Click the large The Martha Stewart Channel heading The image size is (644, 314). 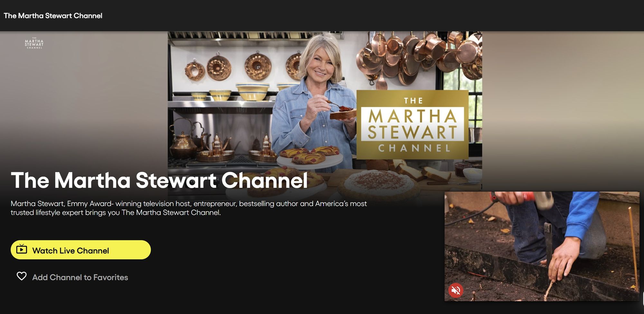[x=159, y=180]
